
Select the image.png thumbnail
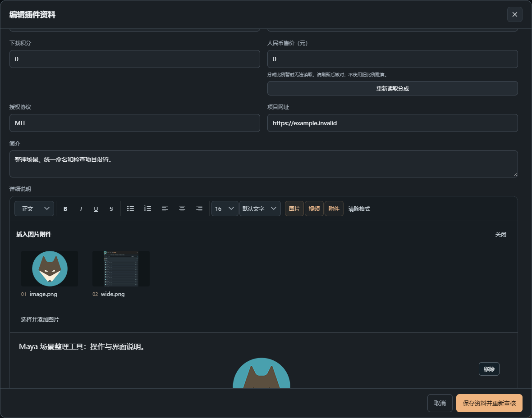(50, 268)
